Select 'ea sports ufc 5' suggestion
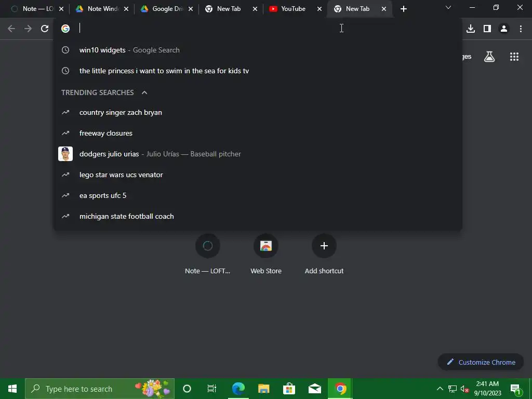Image resolution: width=532 pixels, height=399 pixels. pyautogui.click(x=258, y=195)
